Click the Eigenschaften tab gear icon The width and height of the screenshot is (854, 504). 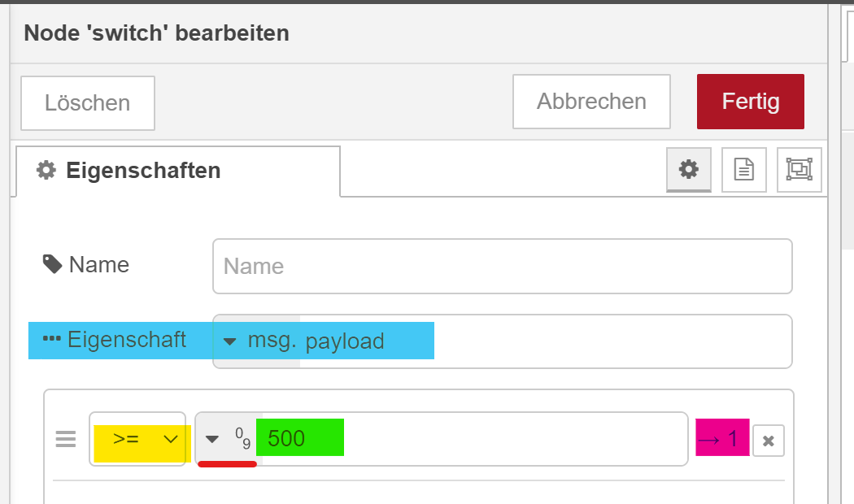click(x=46, y=171)
